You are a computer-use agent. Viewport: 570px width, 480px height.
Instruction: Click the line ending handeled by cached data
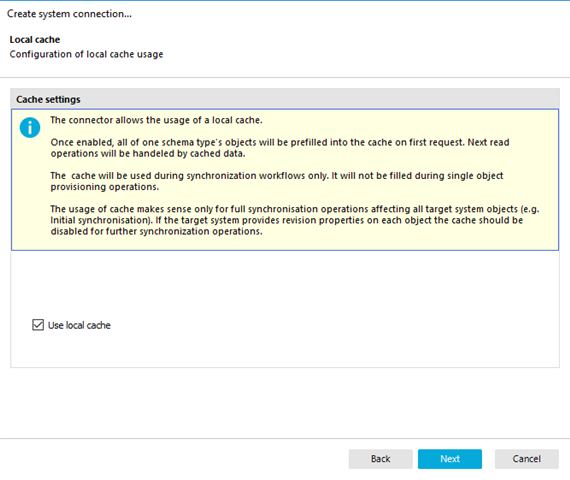click(x=148, y=153)
